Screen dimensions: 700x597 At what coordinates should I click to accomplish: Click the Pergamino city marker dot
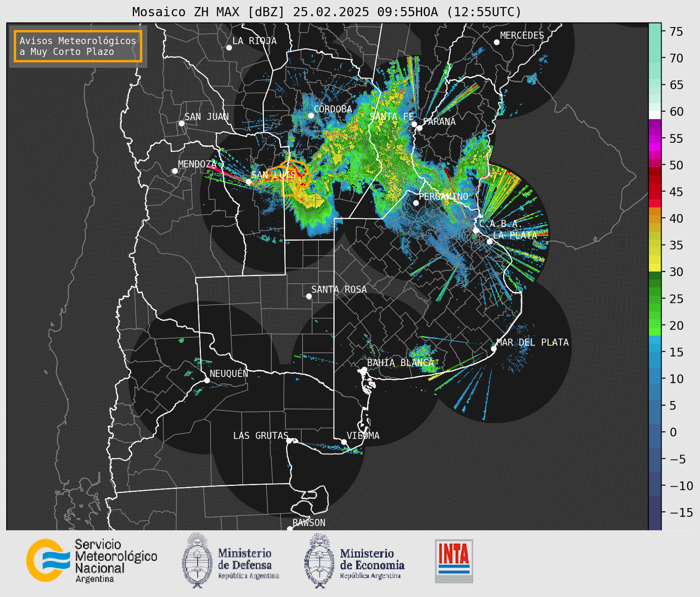coord(416,203)
